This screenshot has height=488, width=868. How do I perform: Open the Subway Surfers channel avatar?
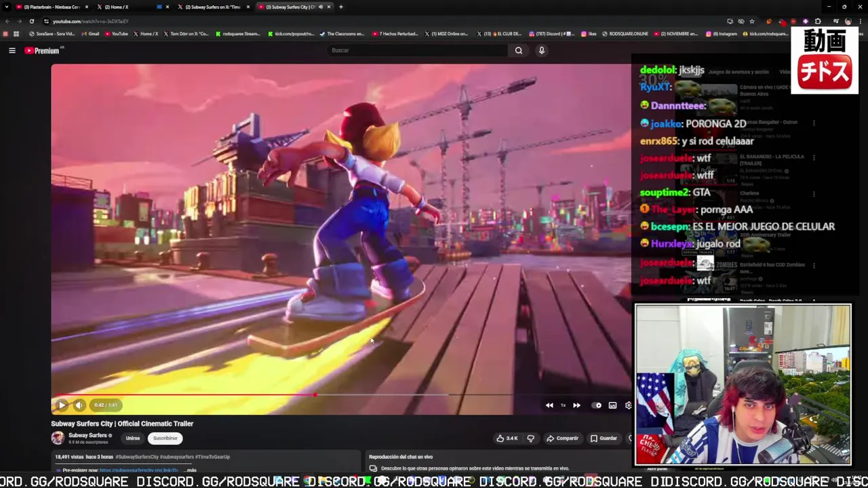point(58,438)
